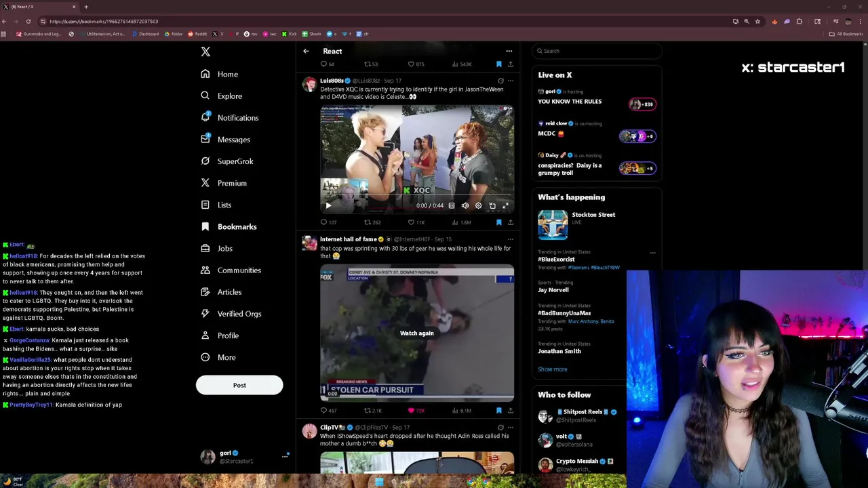This screenshot has height=488, width=868.
Task: Remove bookmark on car pursuit tweet
Action: coord(498,411)
